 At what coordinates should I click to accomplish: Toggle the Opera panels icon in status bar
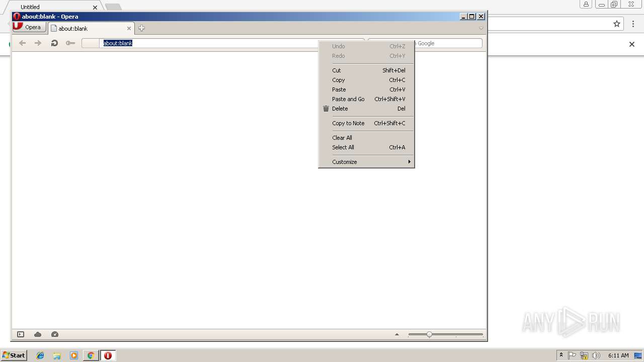21,334
